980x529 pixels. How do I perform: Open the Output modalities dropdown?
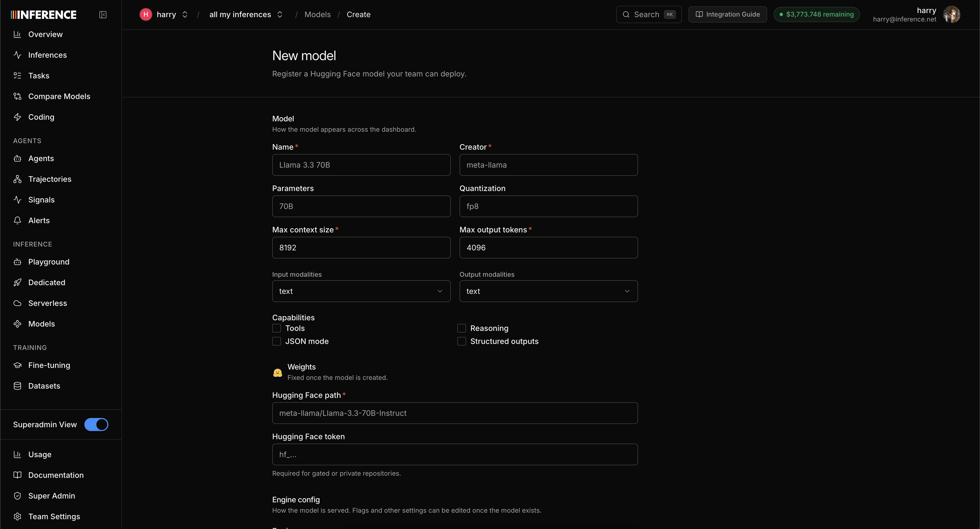[x=549, y=291]
